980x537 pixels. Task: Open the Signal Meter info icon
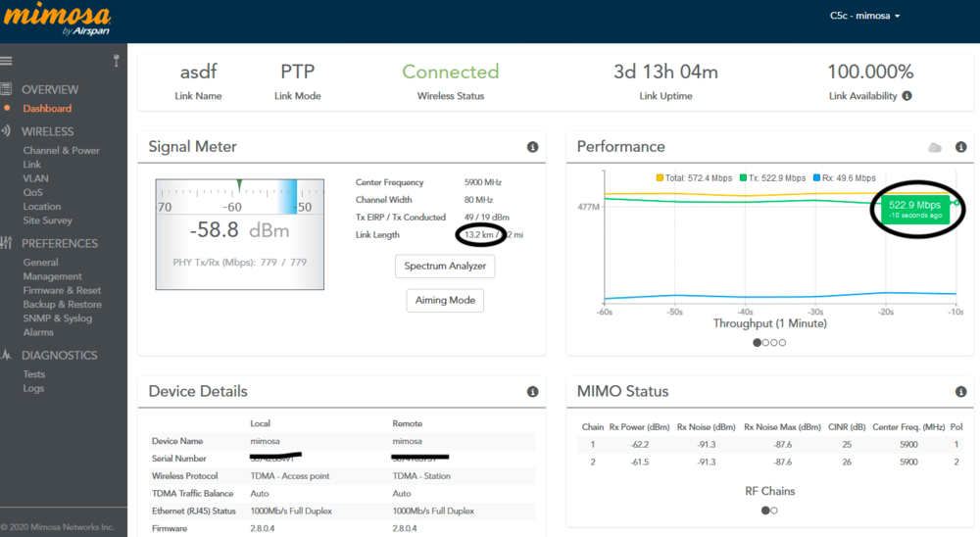point(533,147)
